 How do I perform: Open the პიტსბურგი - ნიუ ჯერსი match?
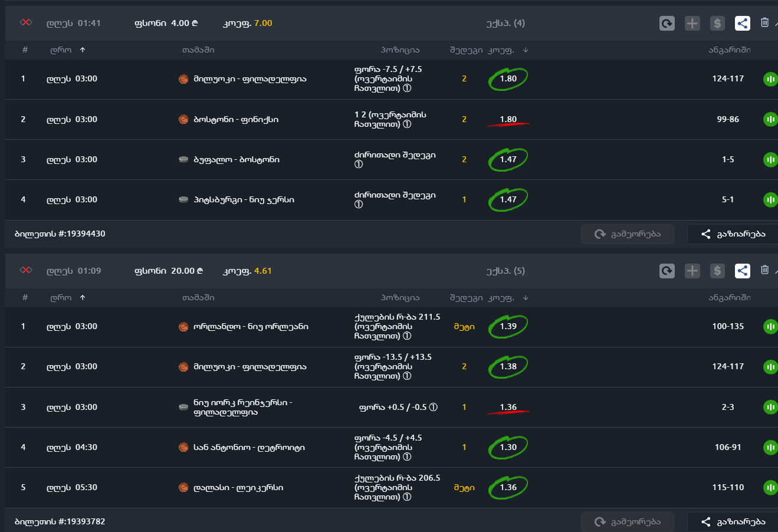(244, 200)
